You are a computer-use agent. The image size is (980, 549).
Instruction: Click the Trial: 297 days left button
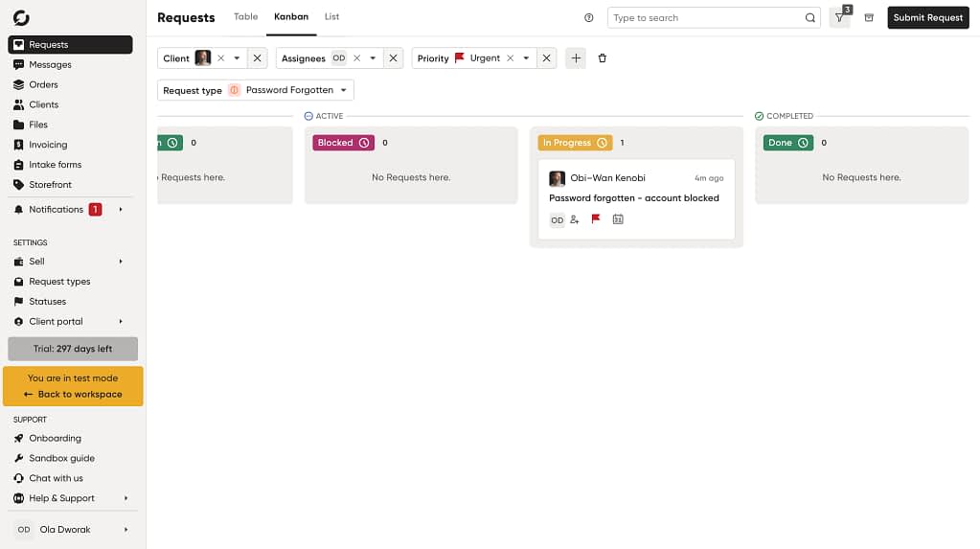coord(73,349)
